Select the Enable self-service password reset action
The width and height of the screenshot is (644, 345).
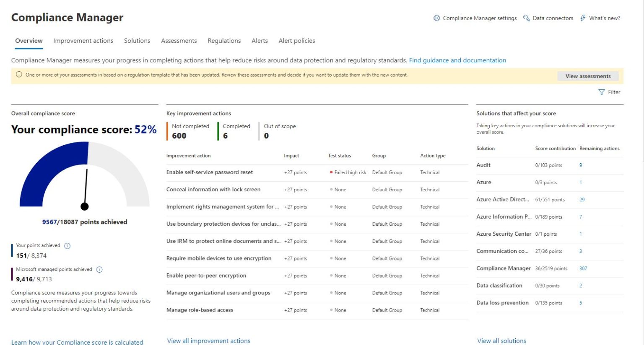point(210,172)
